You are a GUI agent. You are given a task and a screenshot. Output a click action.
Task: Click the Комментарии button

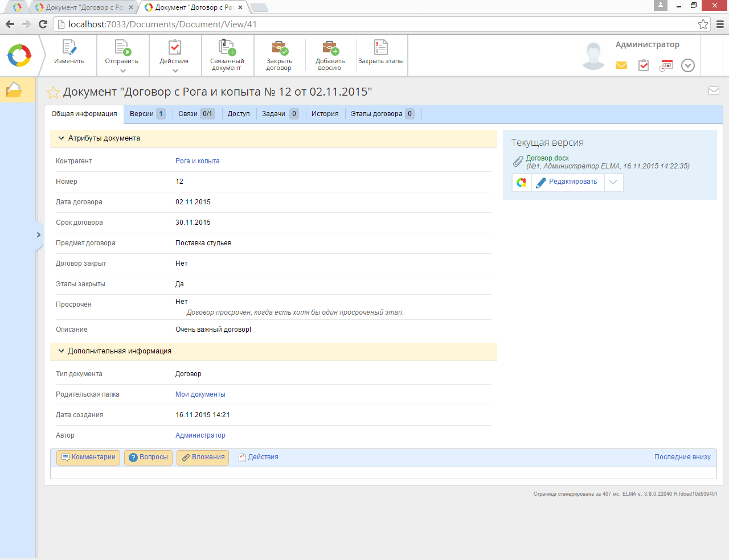(88, 458)
